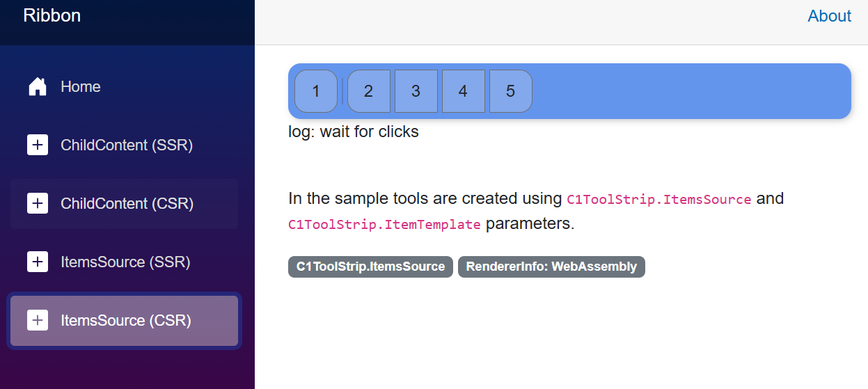This screenshot has height=389, width=868.
Task: Click the plus icon beside ItemsSource (SSR)
Action: [x=38, y=262]
